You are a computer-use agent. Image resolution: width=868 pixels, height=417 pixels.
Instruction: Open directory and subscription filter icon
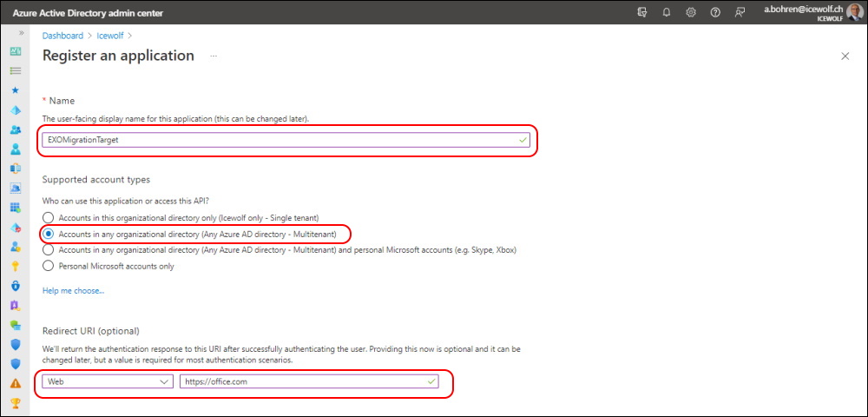642,12
